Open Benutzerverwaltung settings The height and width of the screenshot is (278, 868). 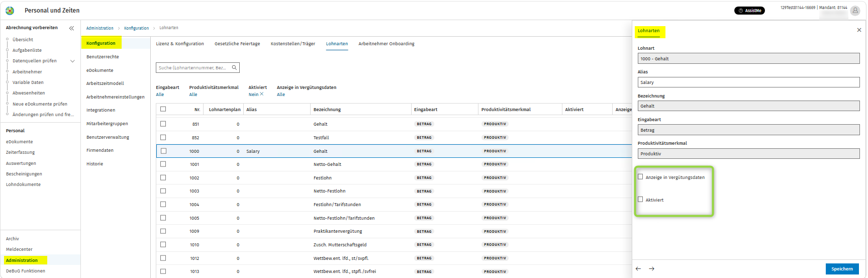(x=108, y=137)
